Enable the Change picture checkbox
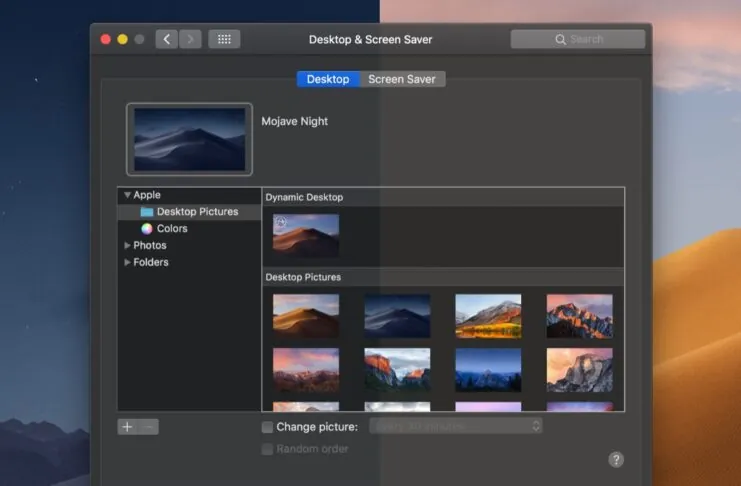The width and height of the screenshot is (741, 486). tap(267, 427)
